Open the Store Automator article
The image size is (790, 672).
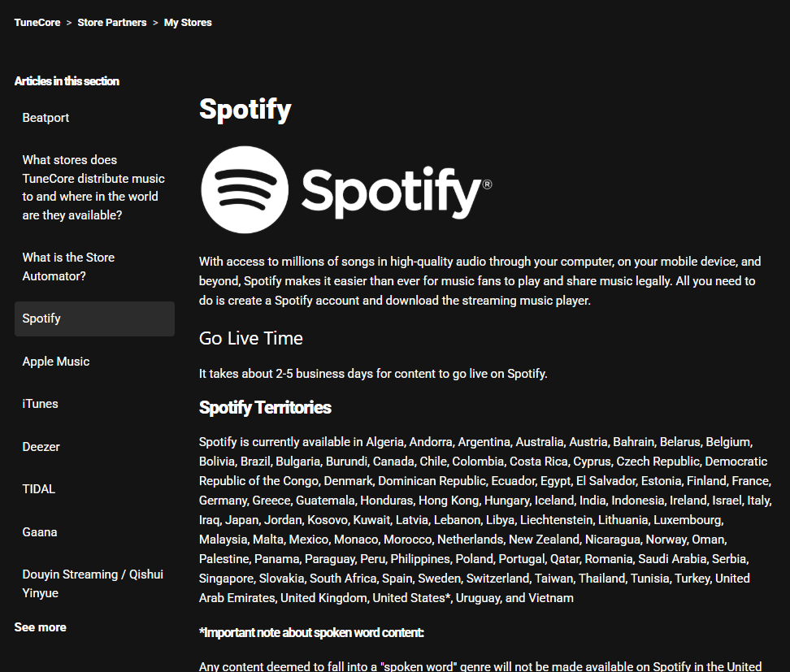pos(68,266)
